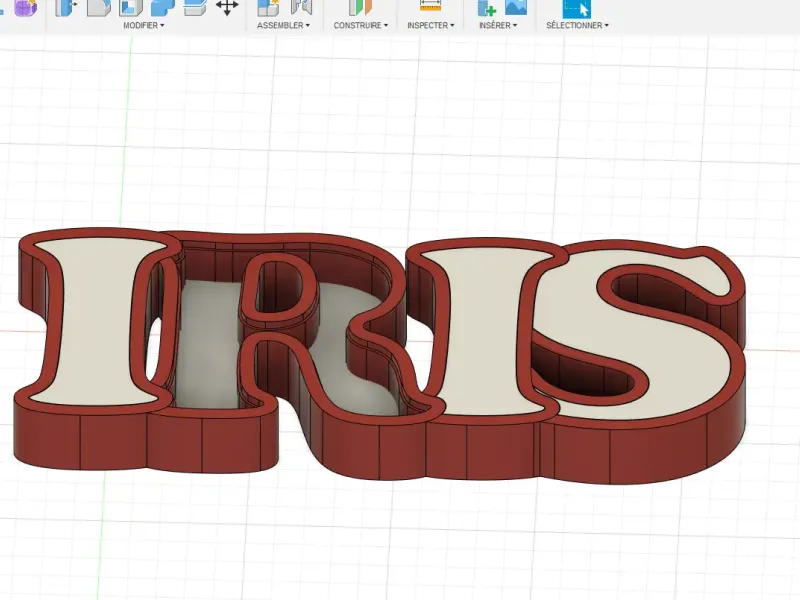This screenshot has width=800, height=600.
Task: Choose the Fillet tool icon
Action: pyautogui.click(x=98, y=7)
